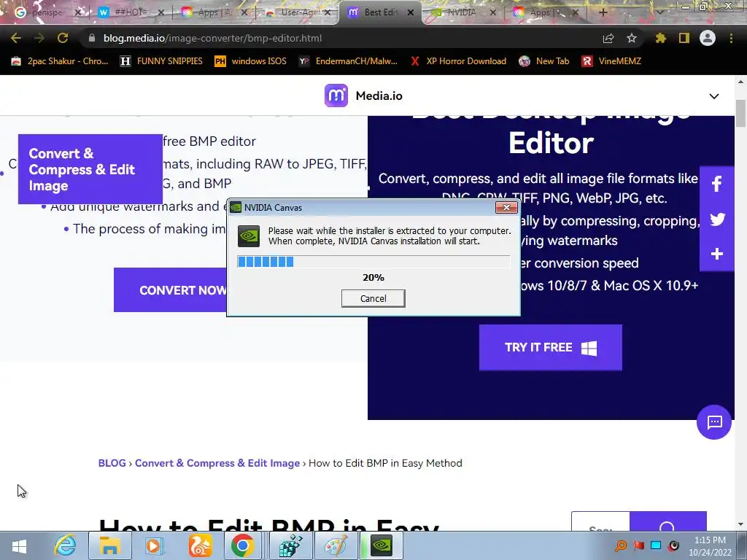The image size is (747, 560).
Task: Share this page from address bar
Action: [608, 38]
